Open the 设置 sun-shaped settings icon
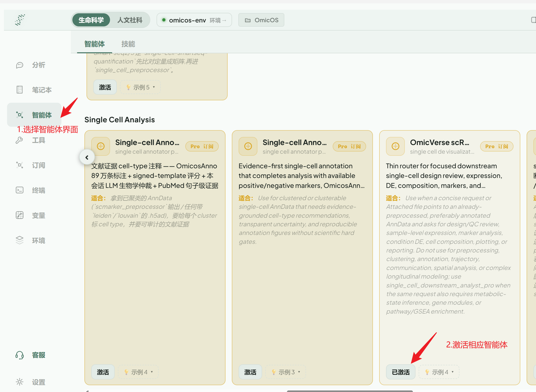Image resolution: width=536 pixels, height=392 pixels. [20, 382]
